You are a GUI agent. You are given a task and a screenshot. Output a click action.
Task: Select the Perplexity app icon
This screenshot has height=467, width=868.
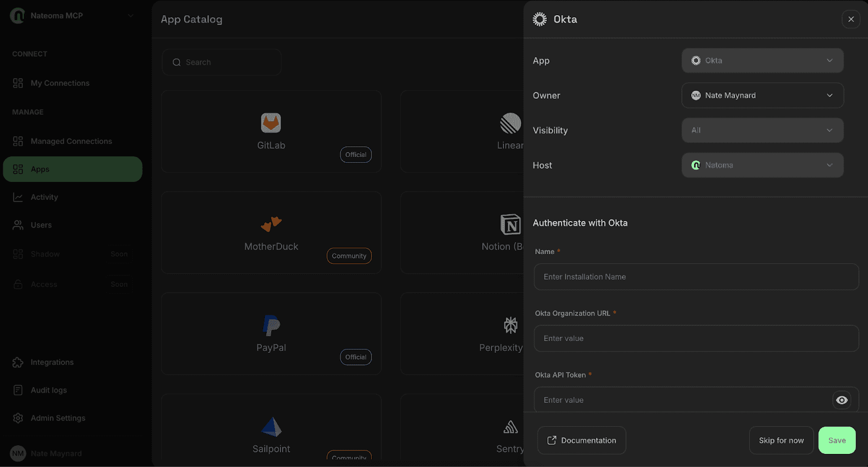tap(510, 325)
